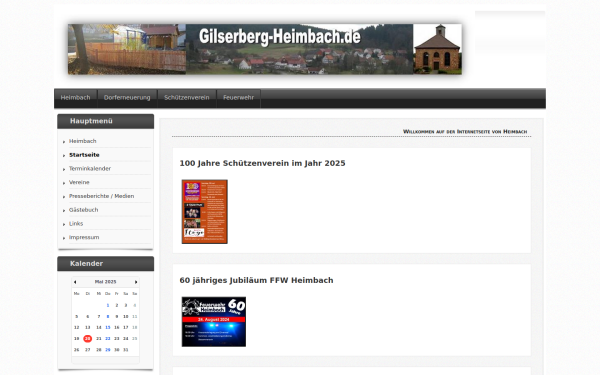
Task: Click calendar day 1 link
Action: coord(108,305)
